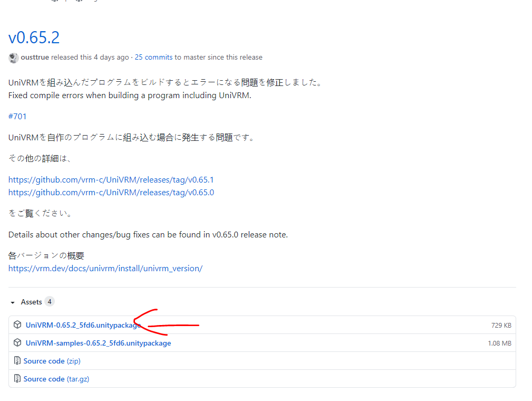Image resolution: width=532 pixels, height=401 pixels.
Task: Click file icon beside Source code (tar.gz)
Action: (17, 378)
